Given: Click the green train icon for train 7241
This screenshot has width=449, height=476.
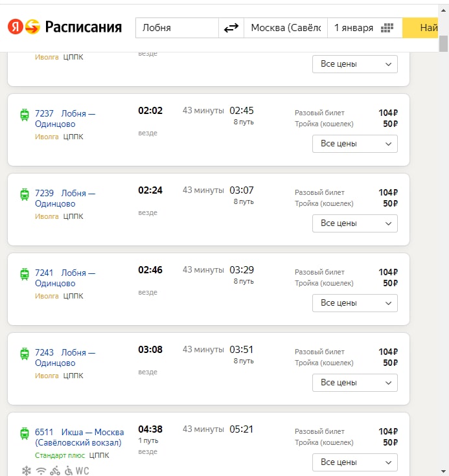Looking at the screenshot, I should [25, 274].
